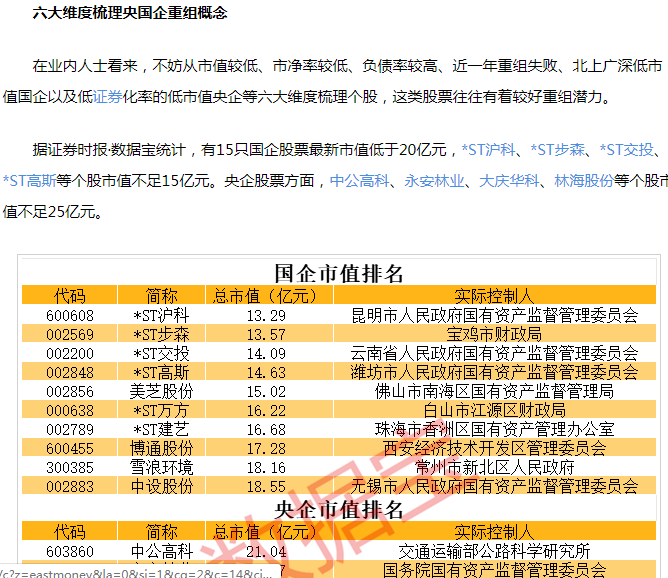Click market value 15.02
The height and width of the screenshot is (578, 668).
266,391
